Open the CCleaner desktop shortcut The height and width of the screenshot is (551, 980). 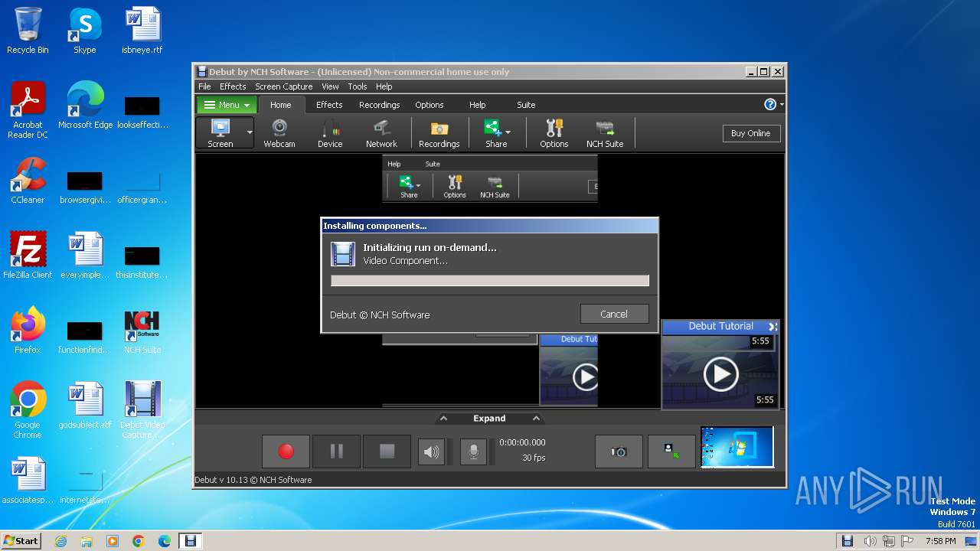point(28,181)
